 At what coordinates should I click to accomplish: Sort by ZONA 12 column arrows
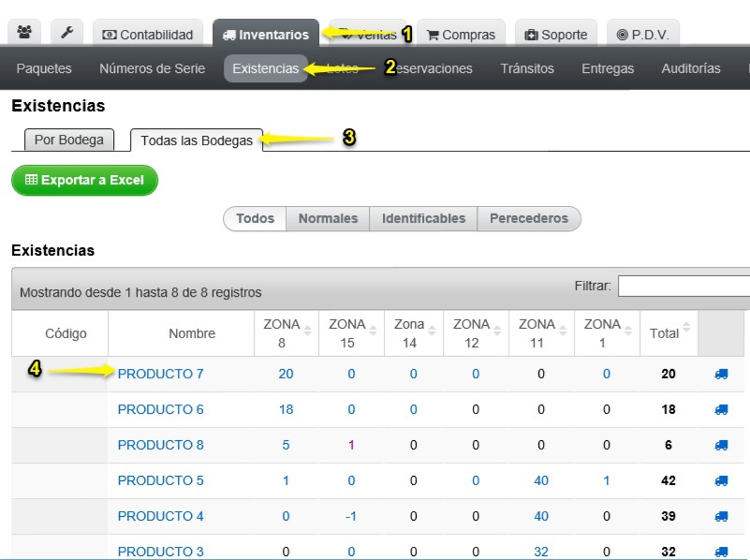(x=497, y=330)
